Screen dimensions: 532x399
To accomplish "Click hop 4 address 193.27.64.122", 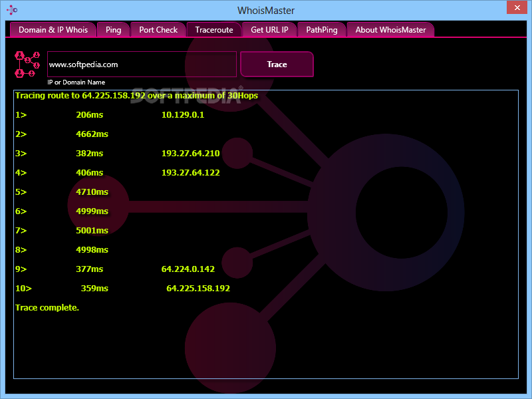I will click(x=191, y=173).
